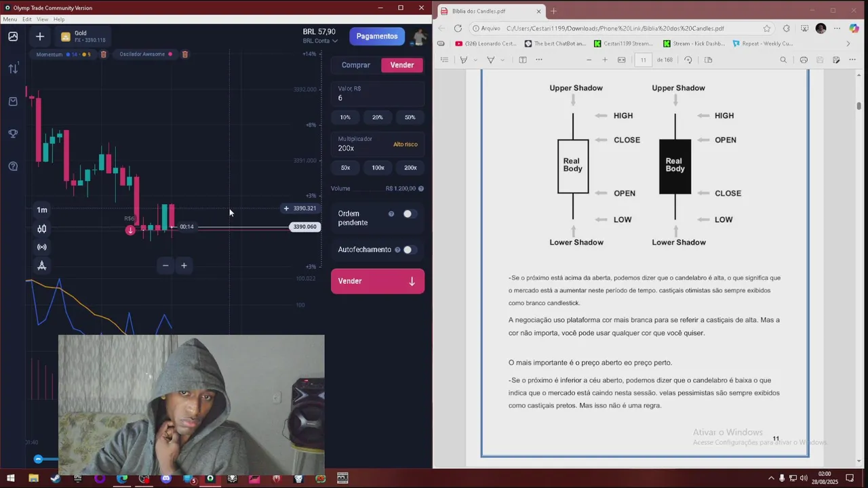Switch to Biblia dos Candles.pdf tab
This screenshot has width=868, height=488.
492,11
